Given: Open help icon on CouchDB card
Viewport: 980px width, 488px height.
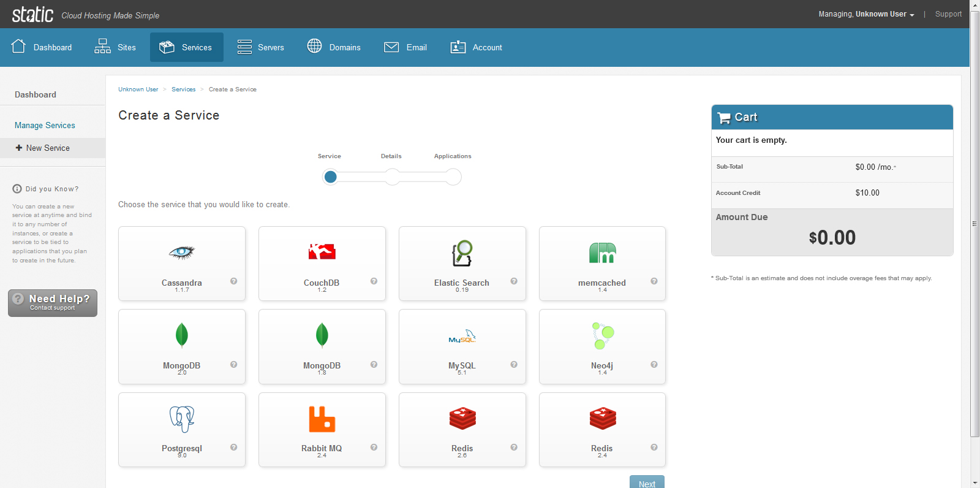Looking at the screenshot, I should [374, 281].
